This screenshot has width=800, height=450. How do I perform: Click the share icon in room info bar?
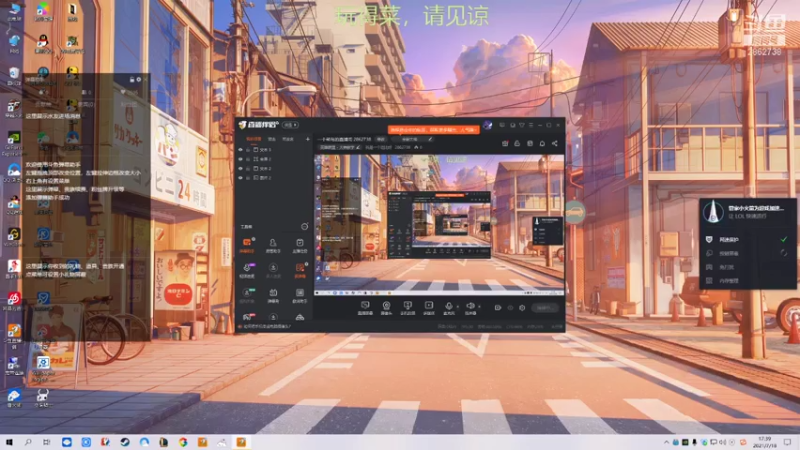(555, 143)
